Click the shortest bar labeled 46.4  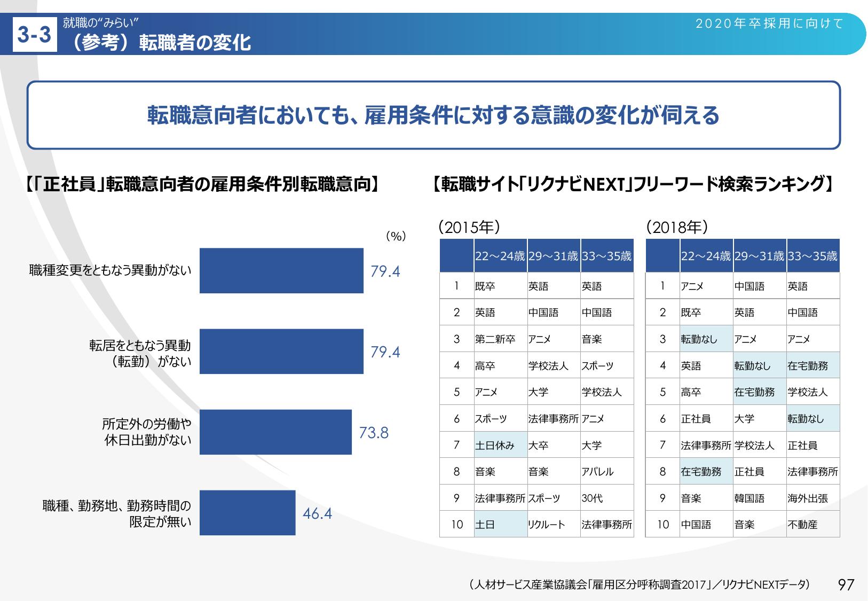[x=247, y=513]
